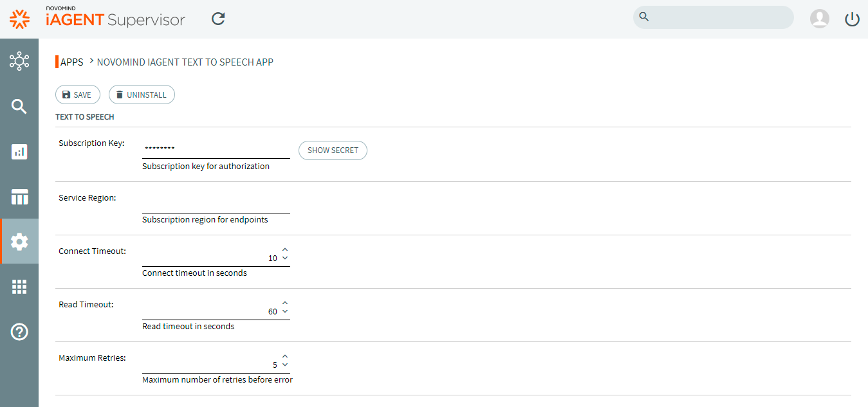The width and height of the screenshot is (868, 407).
Task: Click the power logout icon
Action: [x=852, y=19]
